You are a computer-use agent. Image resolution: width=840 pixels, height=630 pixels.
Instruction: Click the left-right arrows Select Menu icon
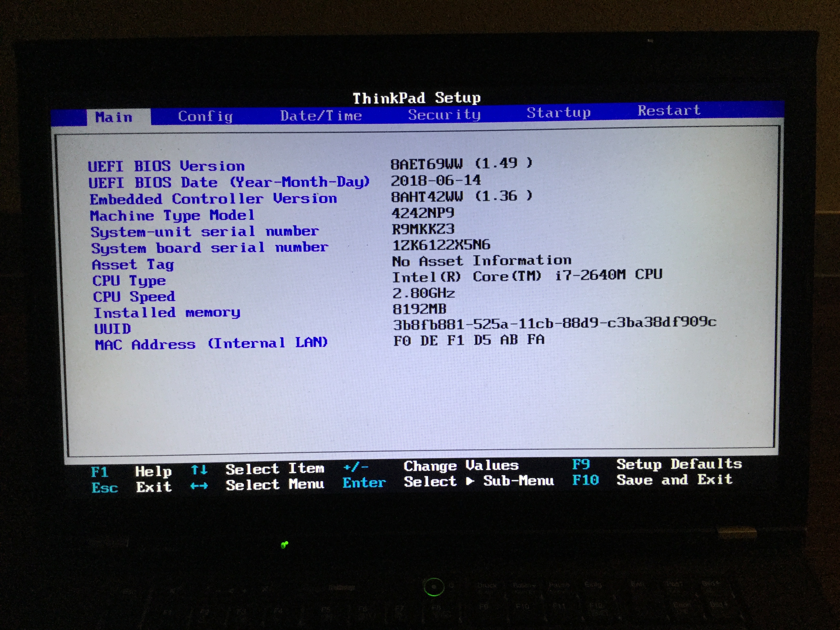click(x=199, y=486)
